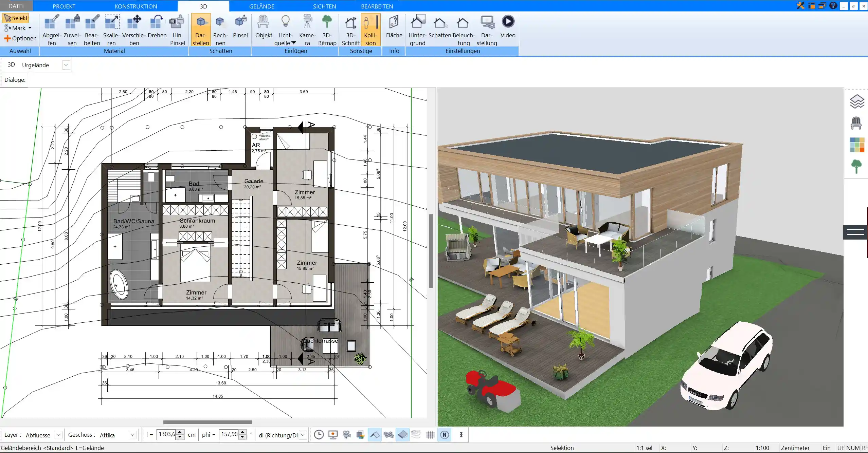Toggle Kollision detection mode
This screenshot has height=453, width=868.
[x=370, y=30]
